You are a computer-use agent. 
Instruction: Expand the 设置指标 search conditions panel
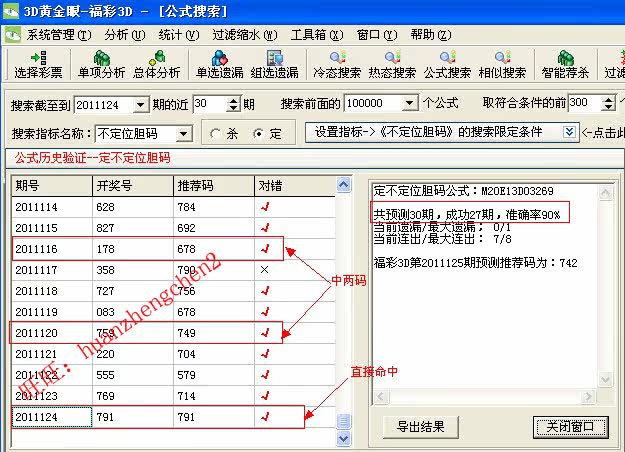point(569,132)
